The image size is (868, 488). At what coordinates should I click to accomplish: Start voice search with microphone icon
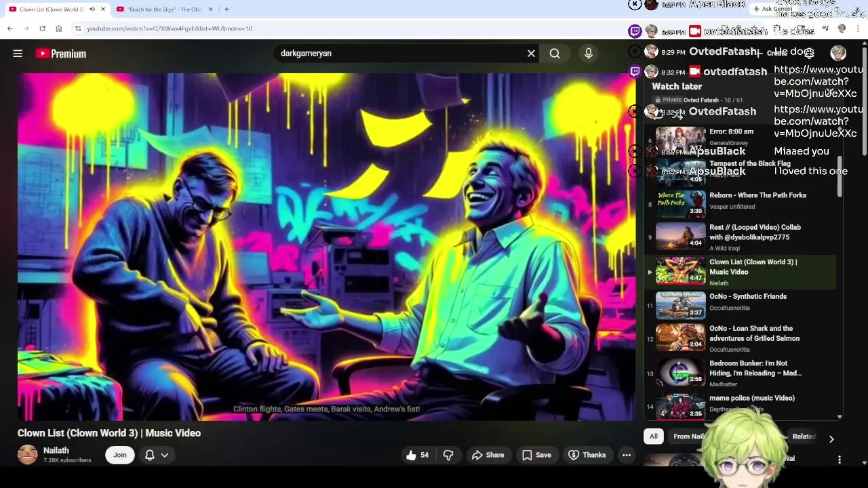click(x=588, y=54)
